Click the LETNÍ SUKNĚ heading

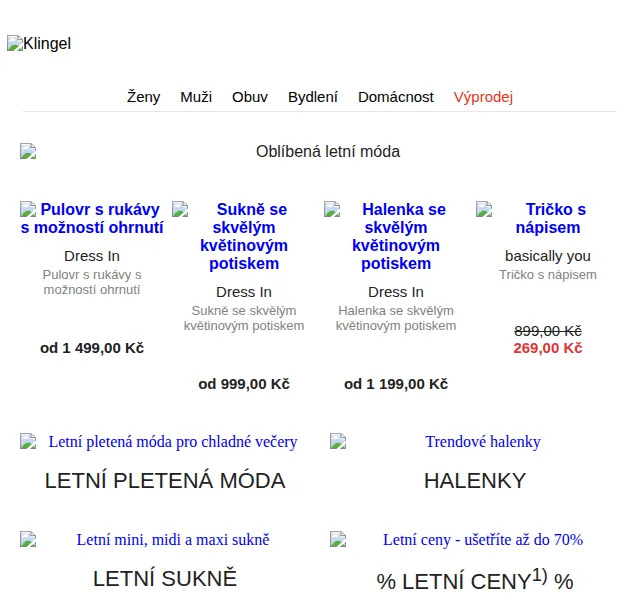[165, 578]
